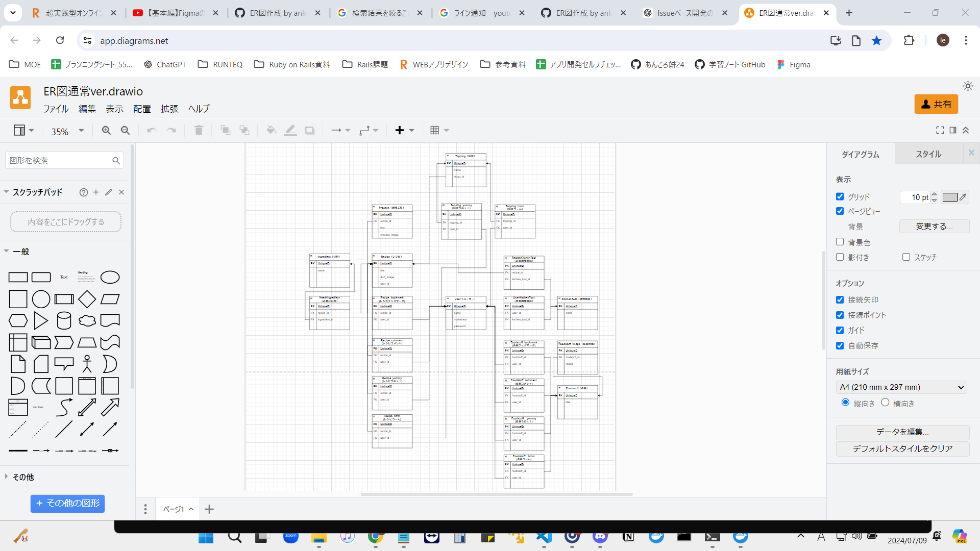Toggle the 自動保存 checkbox

pos(840,345)
